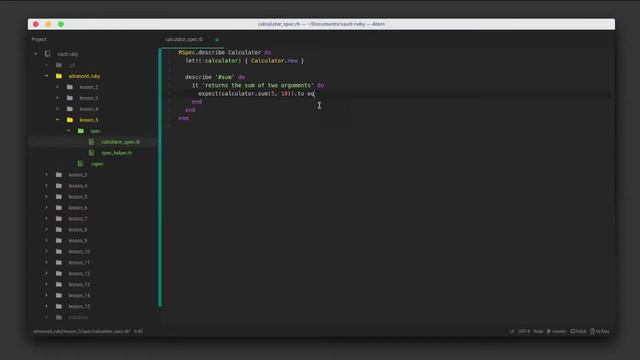Expand the lesson_11 folder arrow
This screenshot has width=640, height=360.
47,262
